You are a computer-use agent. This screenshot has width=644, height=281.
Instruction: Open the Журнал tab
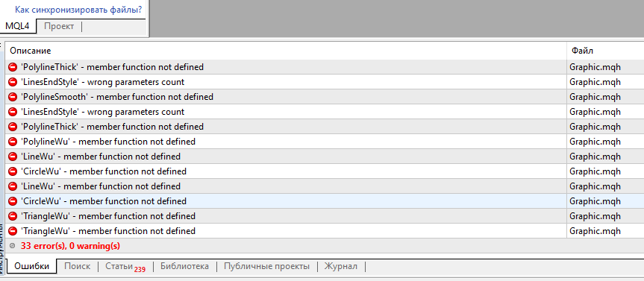point(341,266)
